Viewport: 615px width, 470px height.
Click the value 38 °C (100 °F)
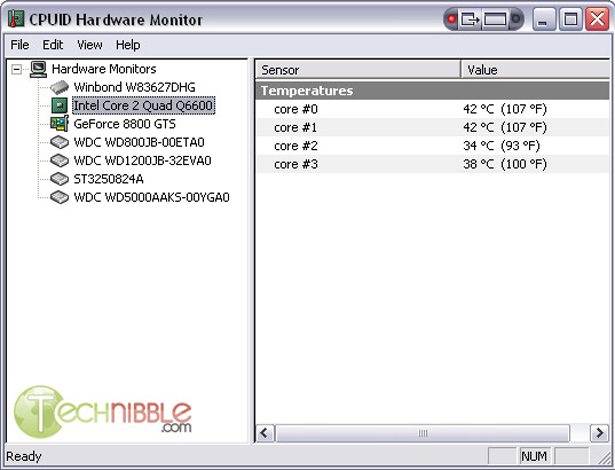tap(505, 164)
